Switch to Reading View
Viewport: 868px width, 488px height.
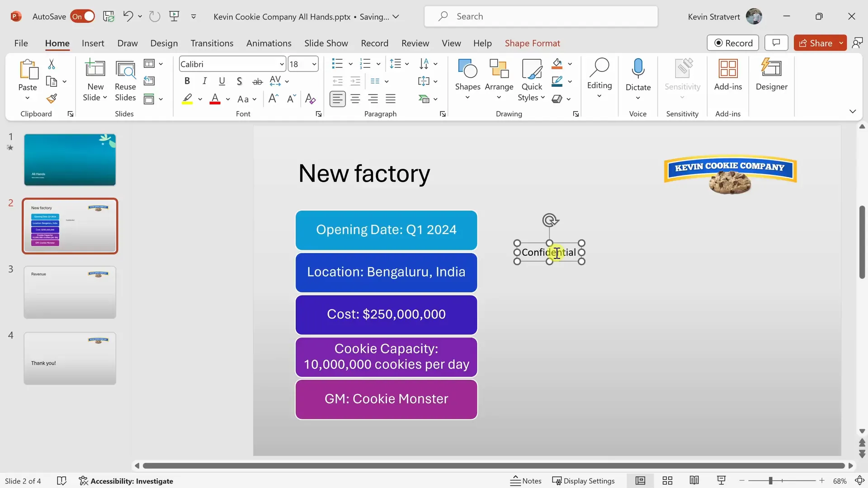[x=694, y=481]
